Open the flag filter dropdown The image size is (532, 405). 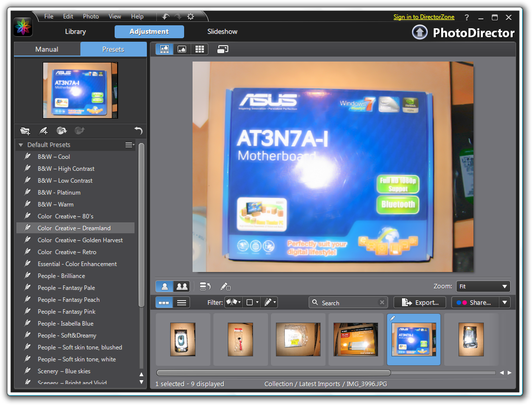point(233,302)
